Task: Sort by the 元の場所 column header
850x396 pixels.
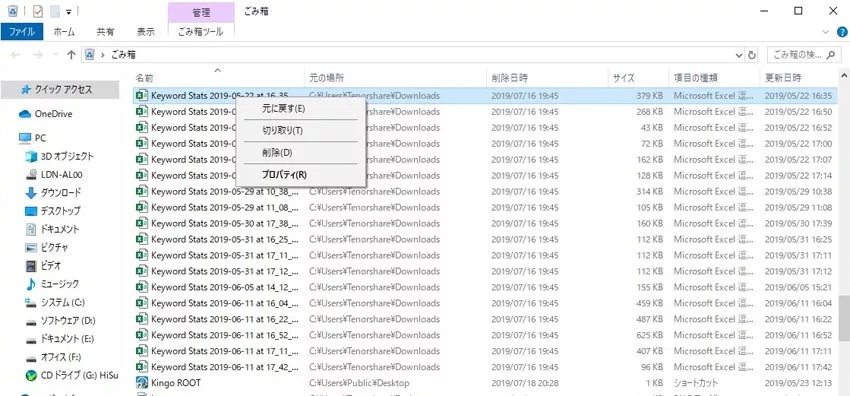Action: point(395,78)
